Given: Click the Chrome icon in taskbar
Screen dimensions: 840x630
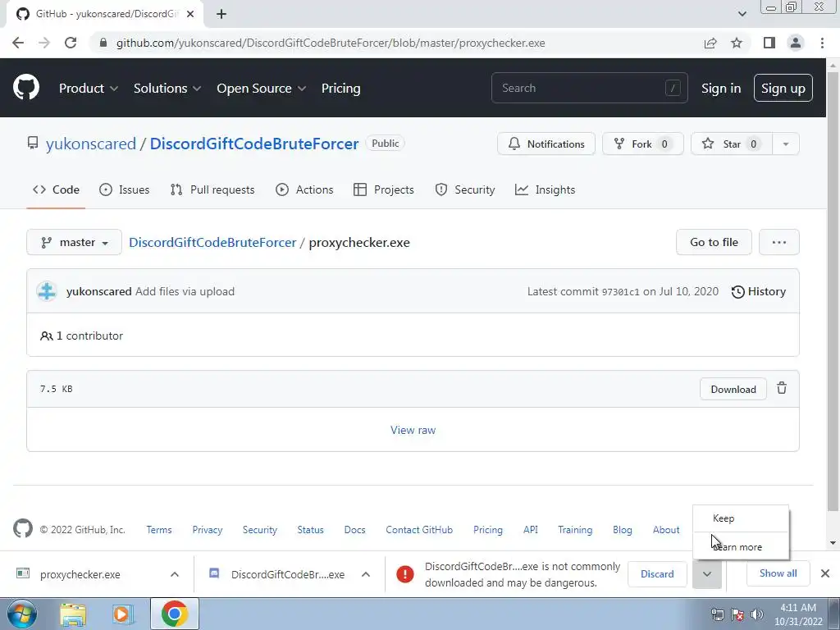Looking at the screenshot, I should coord(174,614).
